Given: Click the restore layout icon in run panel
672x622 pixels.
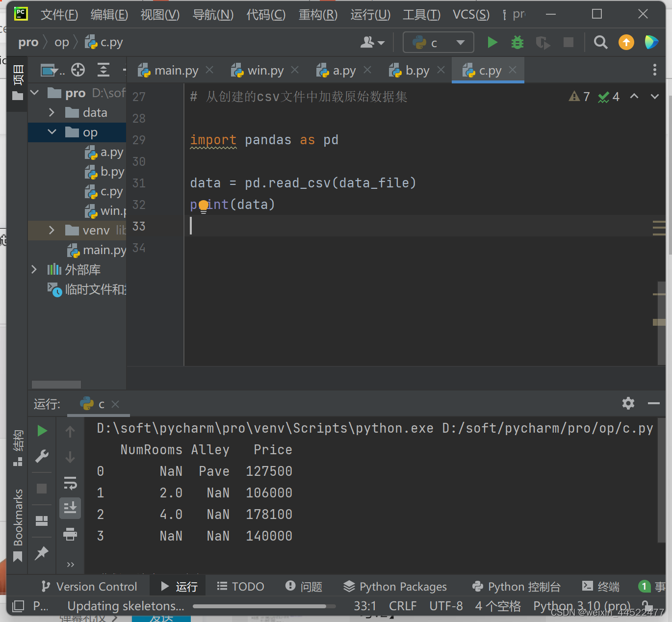Looking at the screenshot, I should [x=42, y=520].
